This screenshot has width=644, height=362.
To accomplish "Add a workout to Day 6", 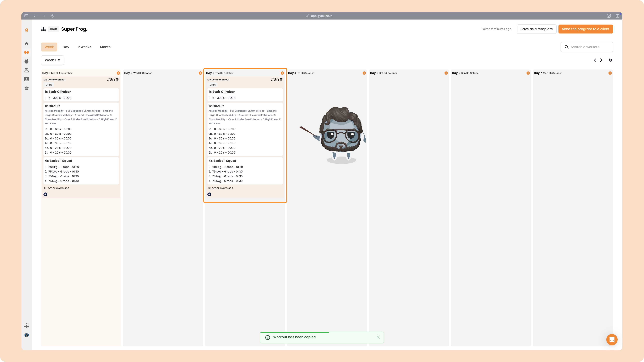I will click(x=528, y=73).
